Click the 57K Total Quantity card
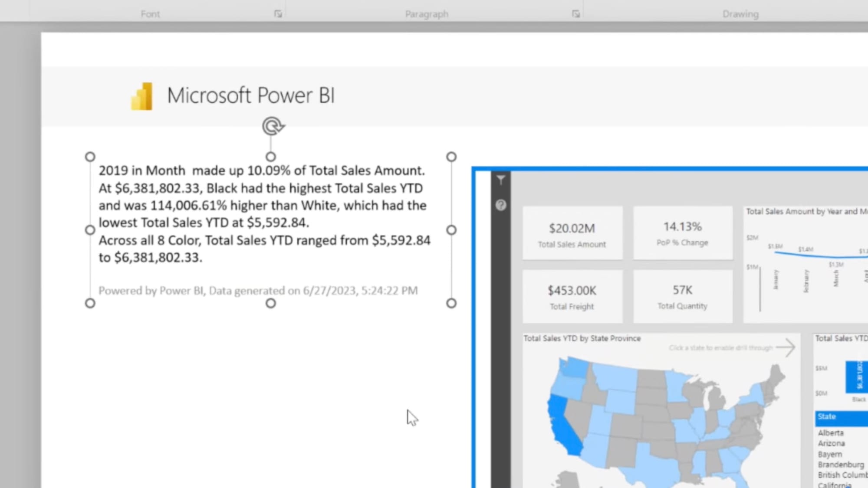The height and width of the screenshot is (488, 868). coord(683,296)
